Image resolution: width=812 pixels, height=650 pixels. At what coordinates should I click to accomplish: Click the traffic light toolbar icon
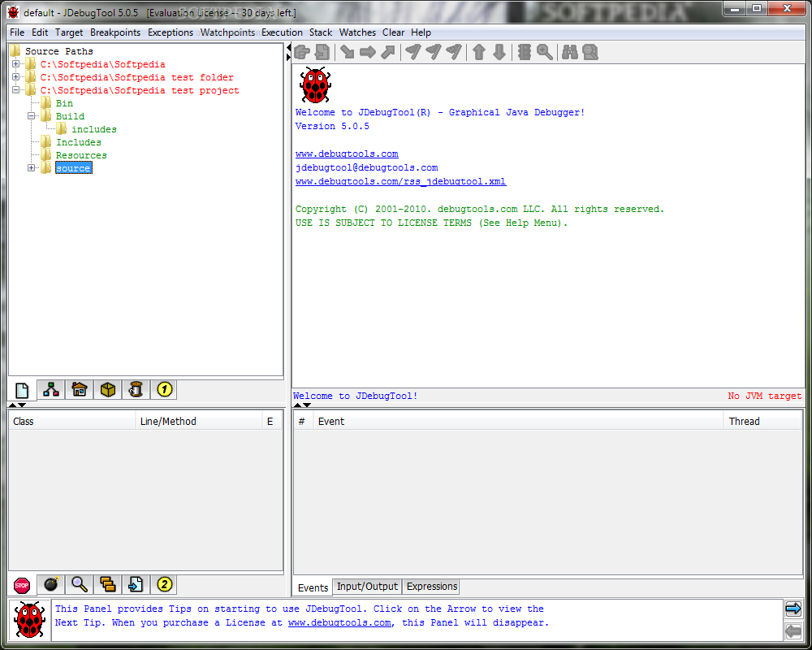tap(524, 52)
